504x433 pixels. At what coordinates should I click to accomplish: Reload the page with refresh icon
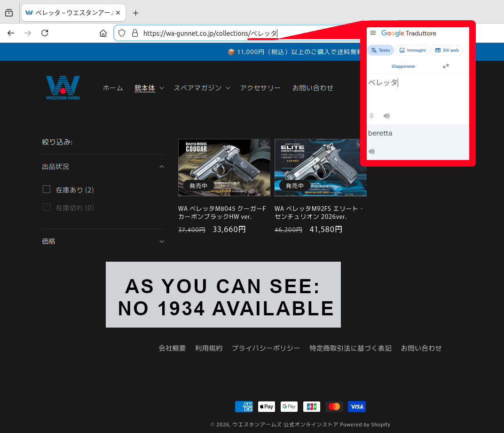45,33
